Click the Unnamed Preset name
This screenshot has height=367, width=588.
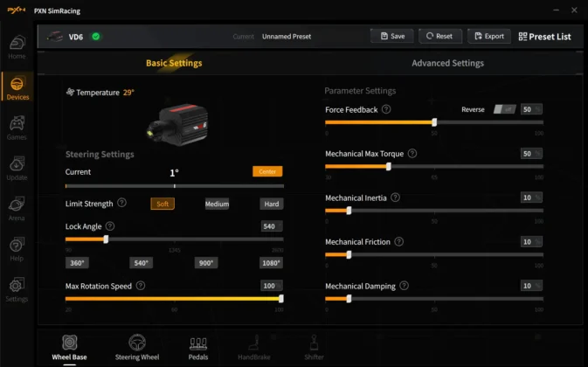coord(287,37)
